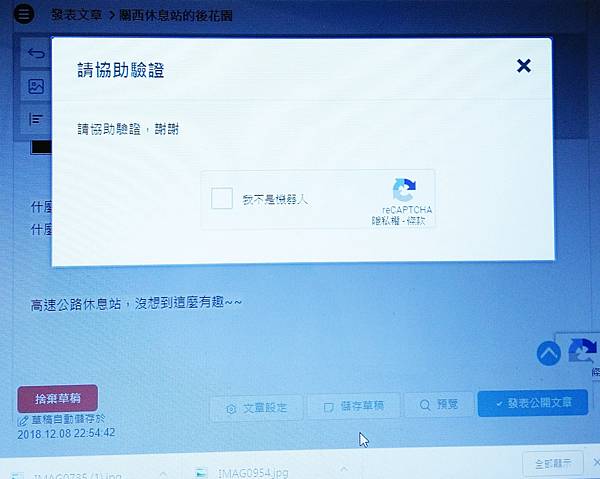Click the undo arrow icon in editor toolbar
Image resolution: width=600 pixels, height=479 pixels.
pos(36,53)
